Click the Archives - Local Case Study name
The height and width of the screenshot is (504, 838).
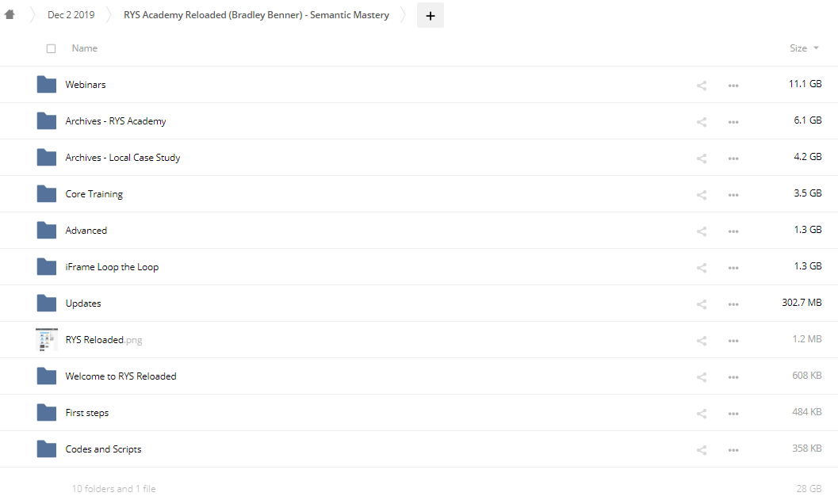pos(123,158)
